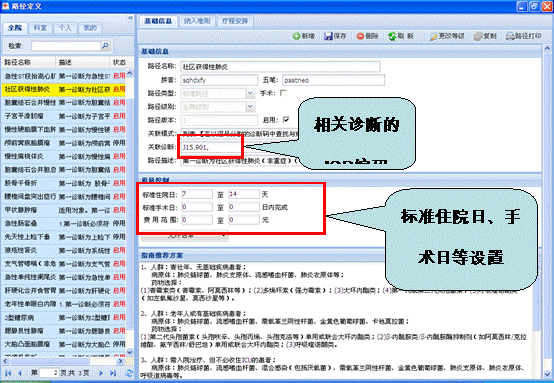Image resolution: width=554 pixels, height=383 pixels.
Task: Click the 路径打印 print icon
Action: click(510, 36)
